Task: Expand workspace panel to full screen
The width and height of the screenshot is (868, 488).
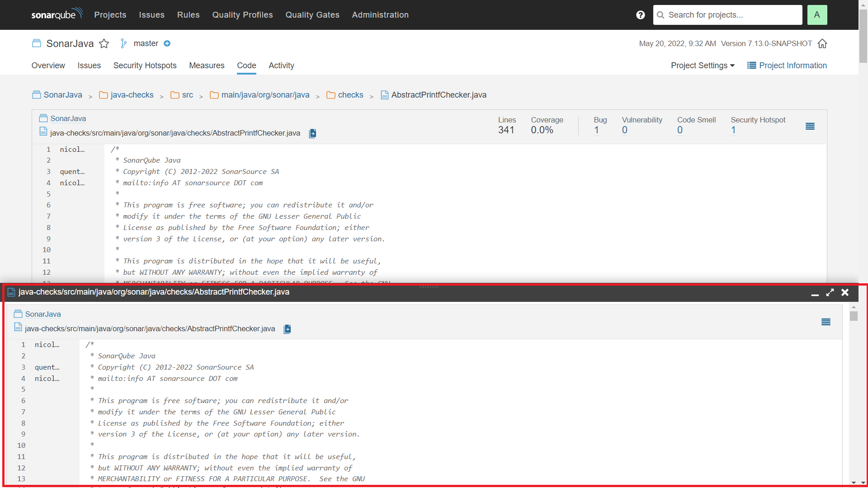Action: [830, 292]
